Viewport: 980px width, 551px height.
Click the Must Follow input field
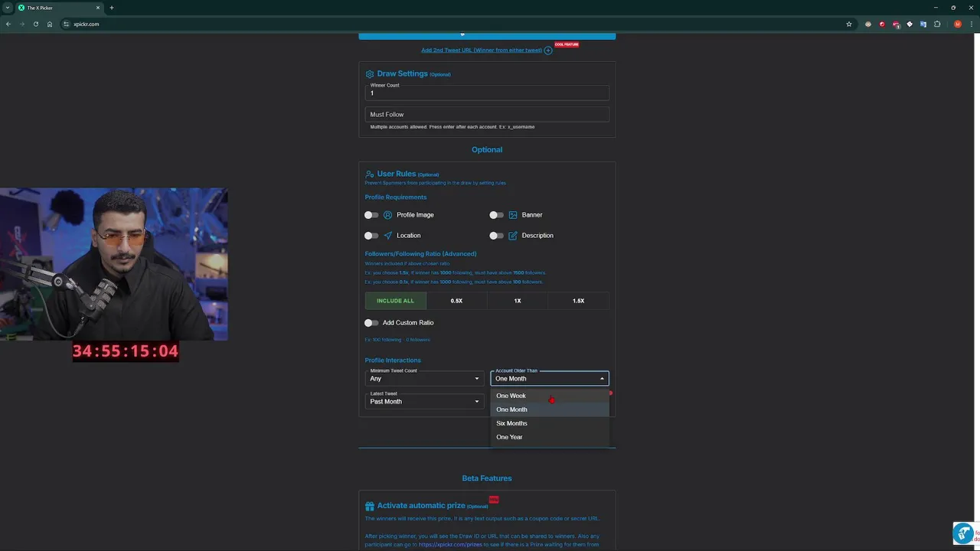point(487,115)
